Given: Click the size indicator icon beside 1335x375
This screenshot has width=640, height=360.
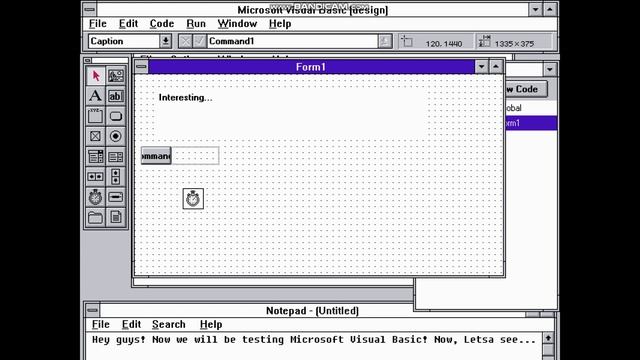Looking at the screenshot, I should click(x=484, y=41).
